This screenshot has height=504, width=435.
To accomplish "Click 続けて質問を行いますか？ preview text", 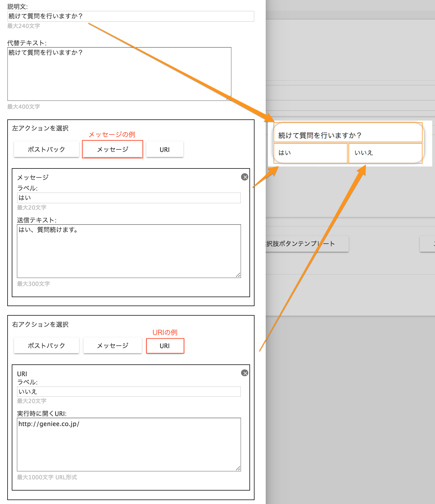I will (x=320, y=135).
